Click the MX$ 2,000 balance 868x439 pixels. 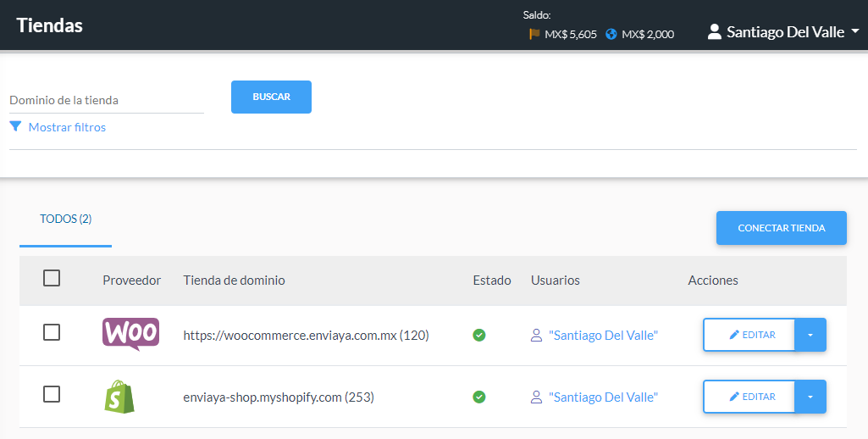coord(648,35)
